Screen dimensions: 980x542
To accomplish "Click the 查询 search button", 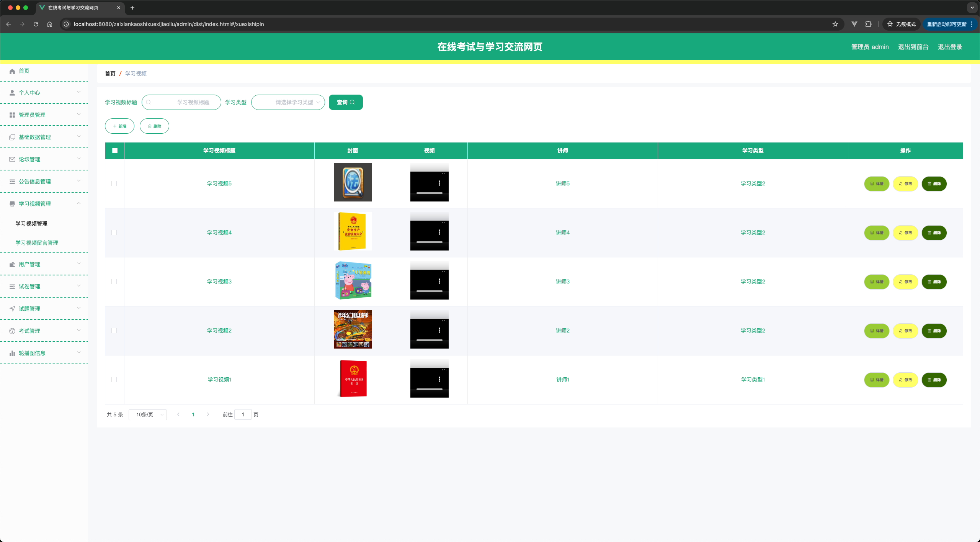I will 346,102.
